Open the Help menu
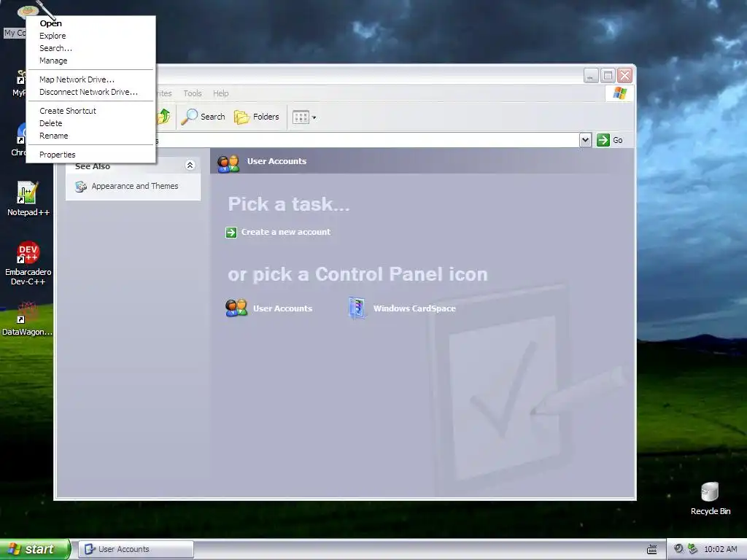Screen dimensions: 747x560 tap(220, 93)
